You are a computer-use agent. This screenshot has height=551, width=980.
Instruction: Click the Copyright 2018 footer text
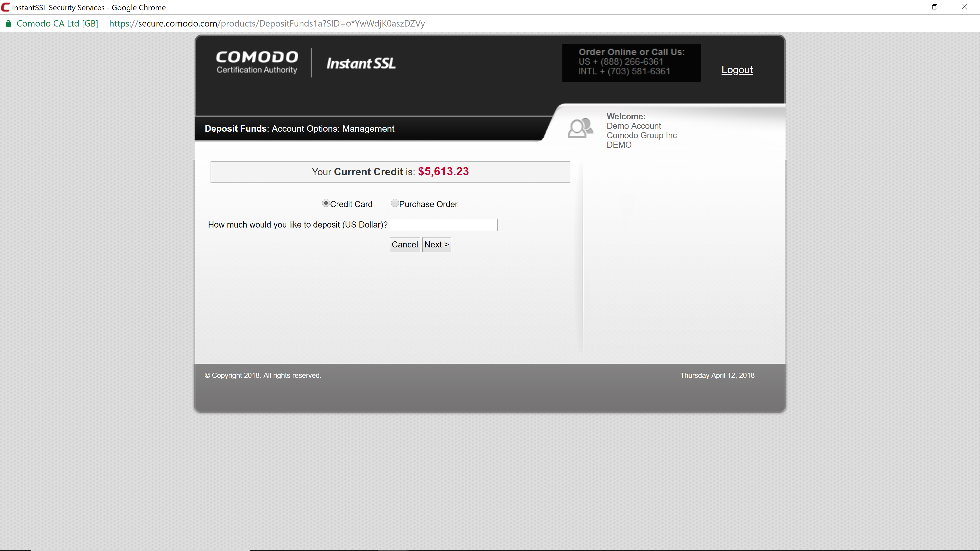263,375
